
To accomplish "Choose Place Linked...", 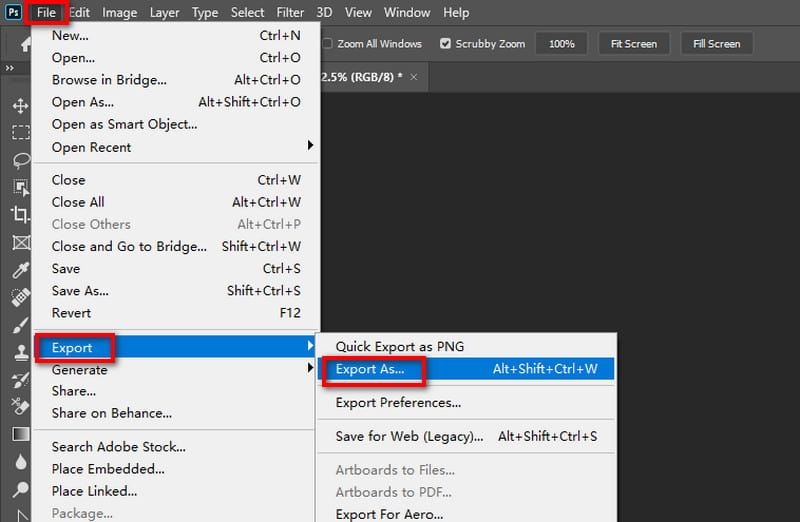I will [176, 491].
